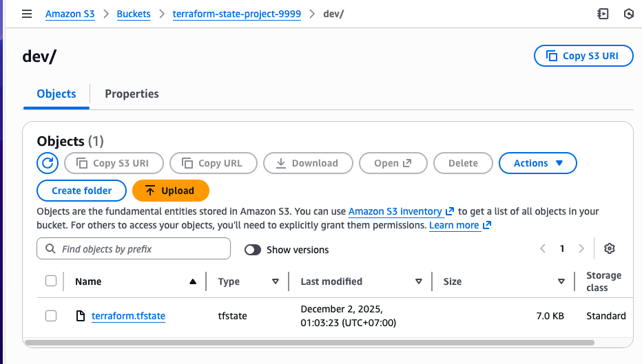
Task: Open the terraform.tfstate object link
Action: coord(128,316)
